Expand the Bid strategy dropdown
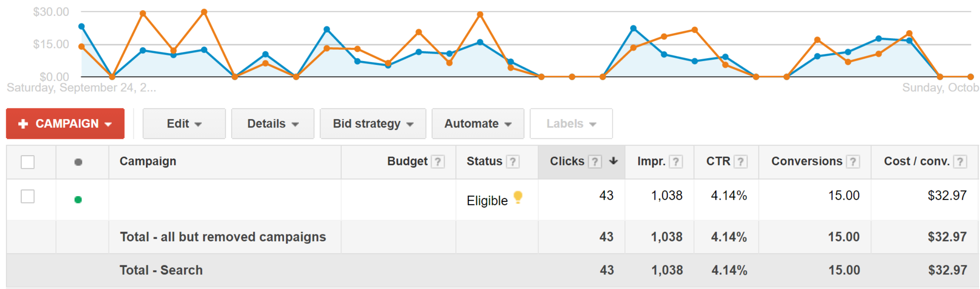This screenshot has width=980, height=289. tap(373, 124)
